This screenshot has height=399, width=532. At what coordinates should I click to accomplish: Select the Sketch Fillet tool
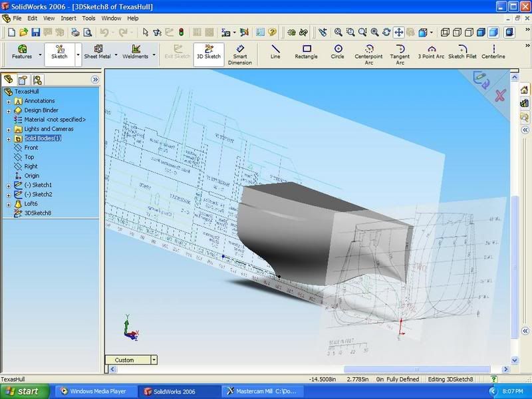462,52
